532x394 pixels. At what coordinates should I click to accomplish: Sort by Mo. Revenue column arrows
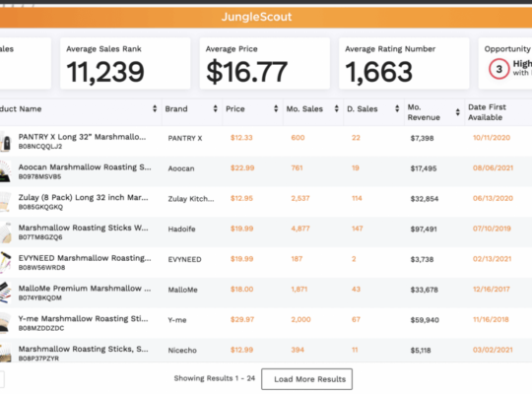coord(457,112)
